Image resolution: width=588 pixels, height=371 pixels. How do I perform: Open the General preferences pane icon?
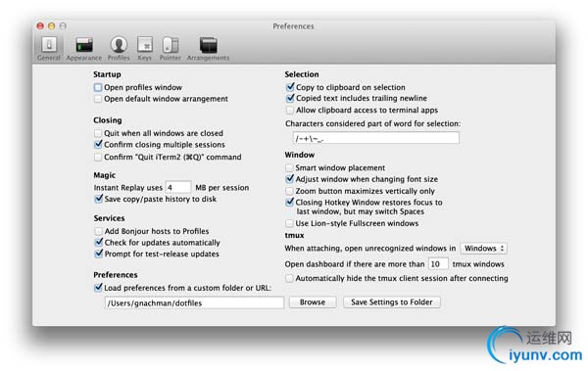pyautogui.click(x=49, y=48)
